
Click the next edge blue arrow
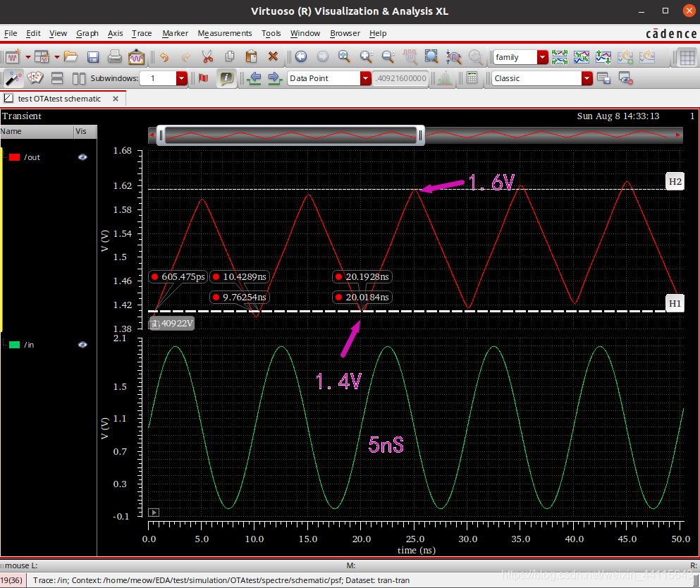click(x=276, y=78)
